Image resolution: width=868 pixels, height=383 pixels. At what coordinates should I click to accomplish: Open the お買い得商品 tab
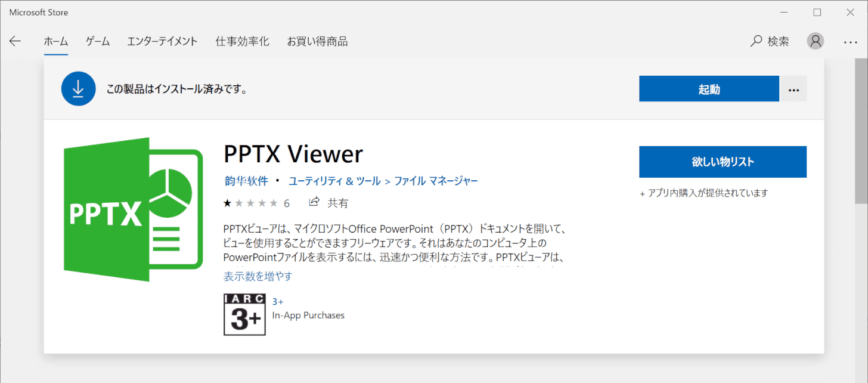tap(317, 41)
